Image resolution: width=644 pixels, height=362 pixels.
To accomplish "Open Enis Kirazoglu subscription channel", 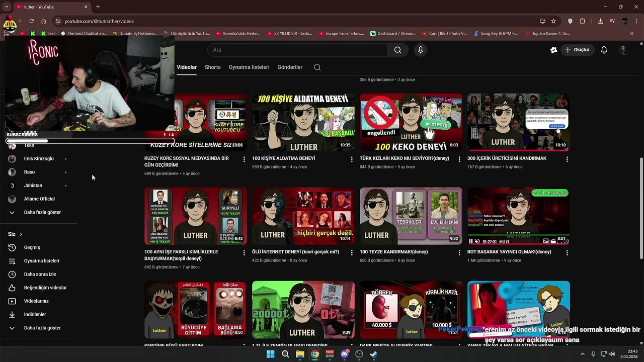I will pos(39,158).
